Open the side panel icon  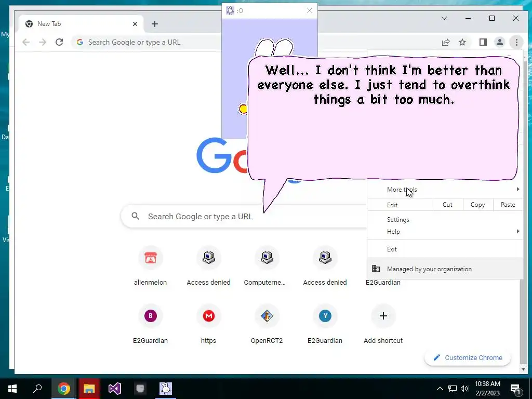tap(483, 42)
